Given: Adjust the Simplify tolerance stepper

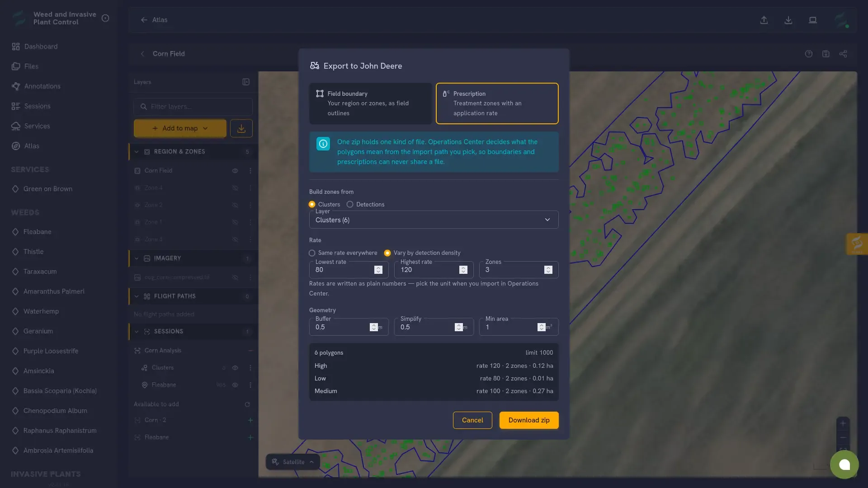Looking at the screenshot, I should (x=459, y=327).
